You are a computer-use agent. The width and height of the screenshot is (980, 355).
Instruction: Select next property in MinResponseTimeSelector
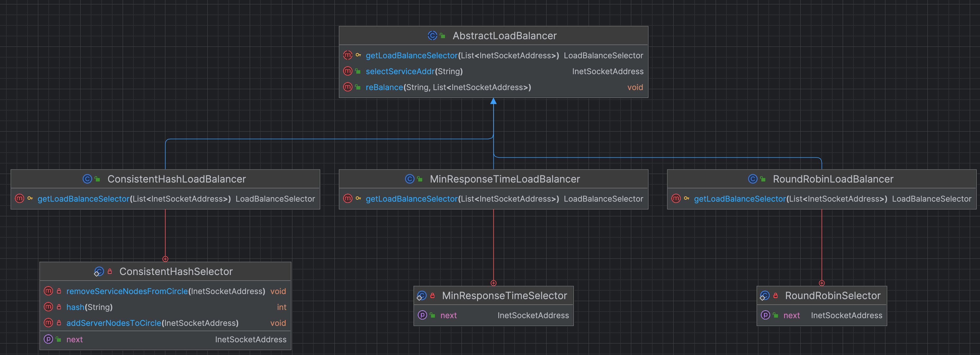tap(448, 315)
